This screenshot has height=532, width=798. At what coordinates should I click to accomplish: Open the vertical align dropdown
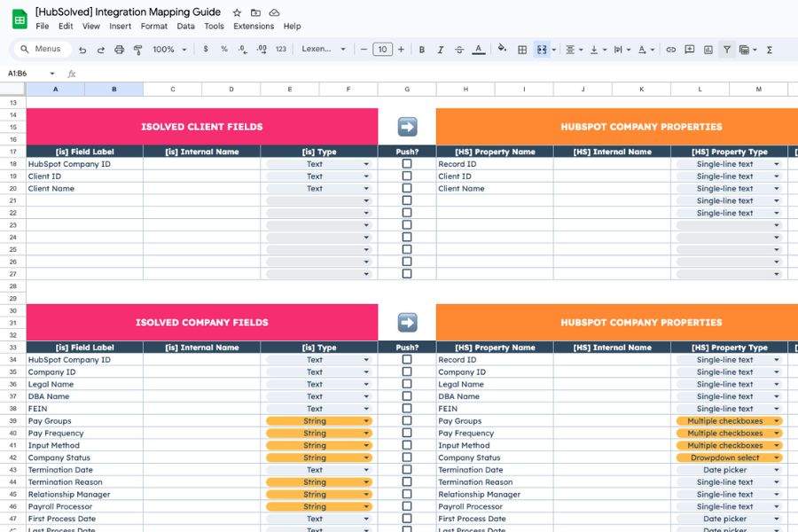pos(598,50)
